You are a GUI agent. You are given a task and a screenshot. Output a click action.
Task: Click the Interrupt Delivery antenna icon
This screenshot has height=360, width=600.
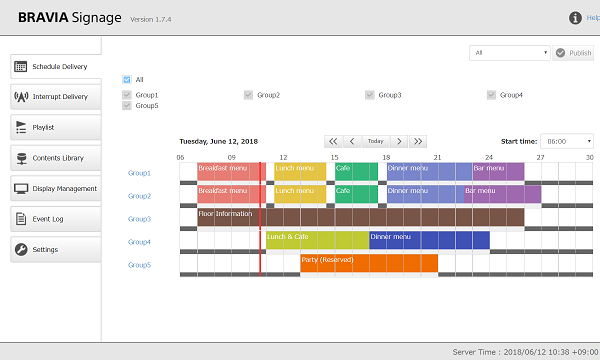pyautogui.click(x=21, y=97)
